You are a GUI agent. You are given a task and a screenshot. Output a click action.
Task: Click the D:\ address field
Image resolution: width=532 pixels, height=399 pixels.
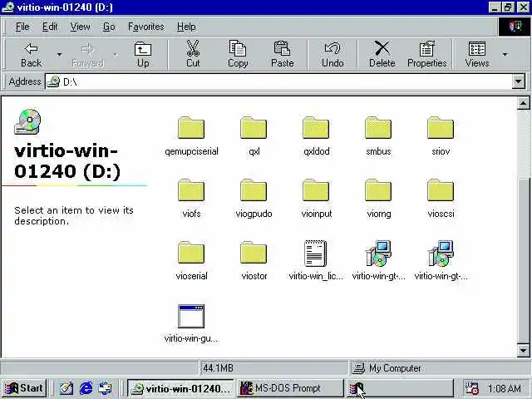tap(279, 81)
